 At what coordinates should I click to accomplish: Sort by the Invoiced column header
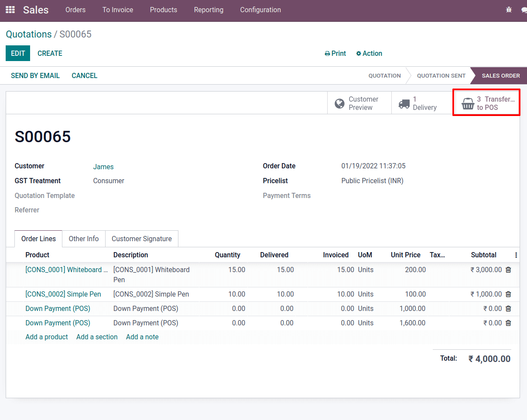coord(336,255)
